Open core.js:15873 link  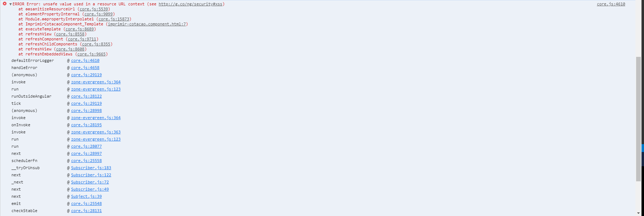pyautogui.click(x=114, y=19)
